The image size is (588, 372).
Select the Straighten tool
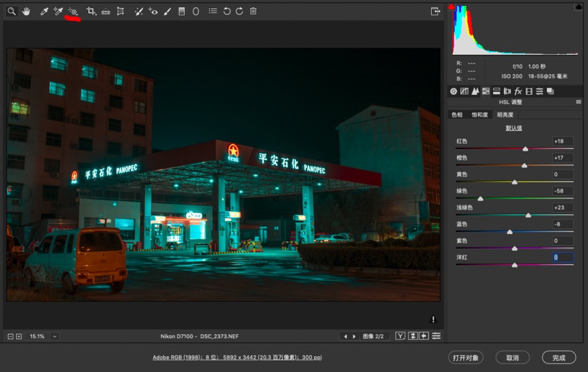(x=106, y=11)
